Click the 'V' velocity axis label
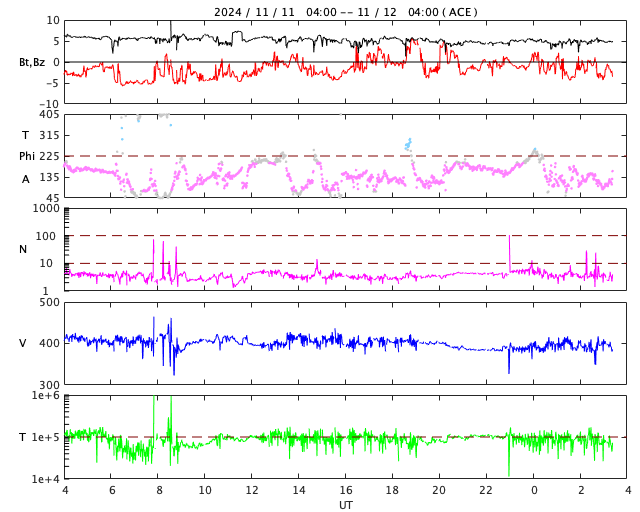 point(23,343)
